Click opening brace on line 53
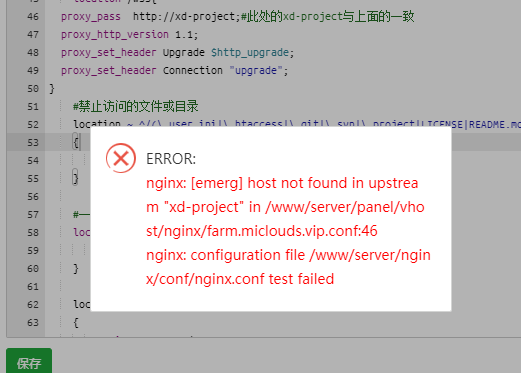521x373 pixels. tap(76, 142)
